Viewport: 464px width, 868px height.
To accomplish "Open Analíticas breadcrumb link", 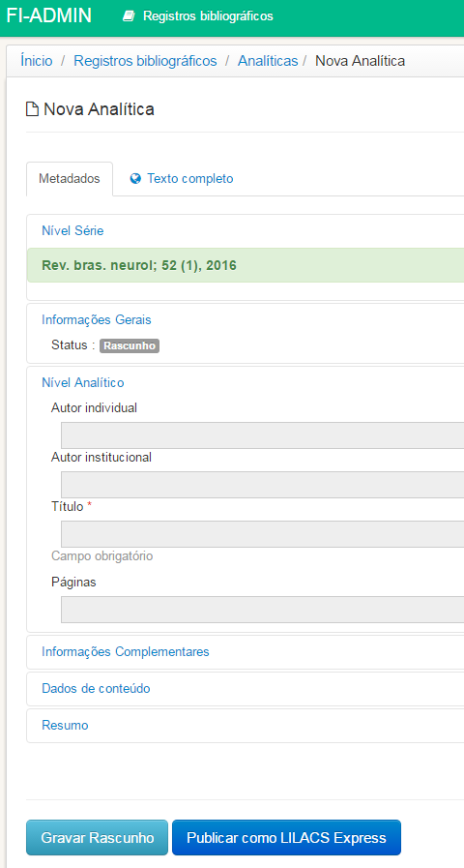I will point(268,61).
